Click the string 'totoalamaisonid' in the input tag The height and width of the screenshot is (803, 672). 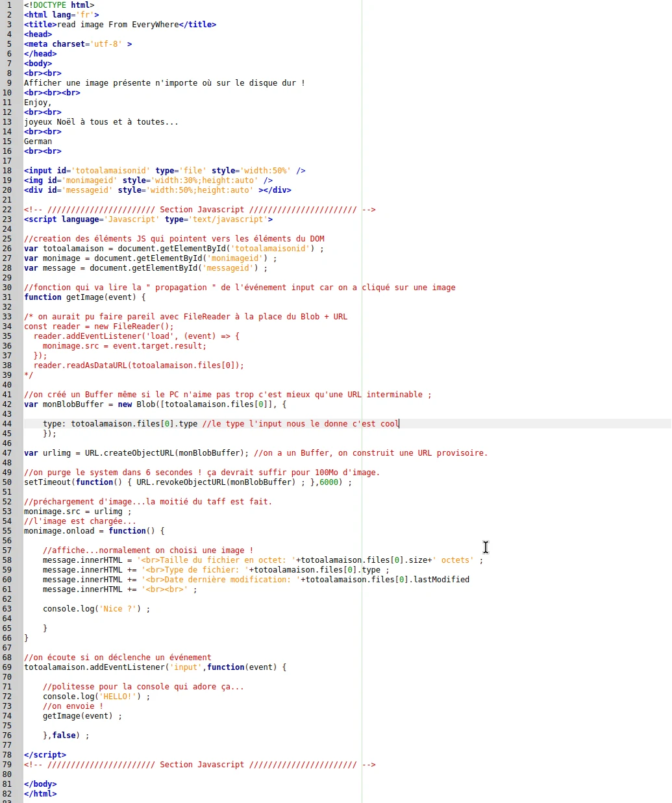tap(110, 171)
